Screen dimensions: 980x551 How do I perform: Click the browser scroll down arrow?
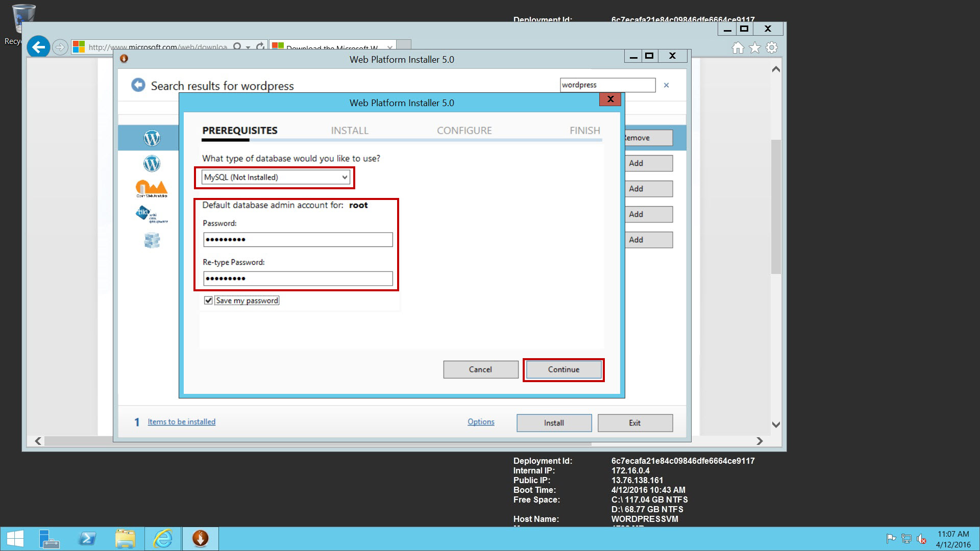(x=776, y=424)
